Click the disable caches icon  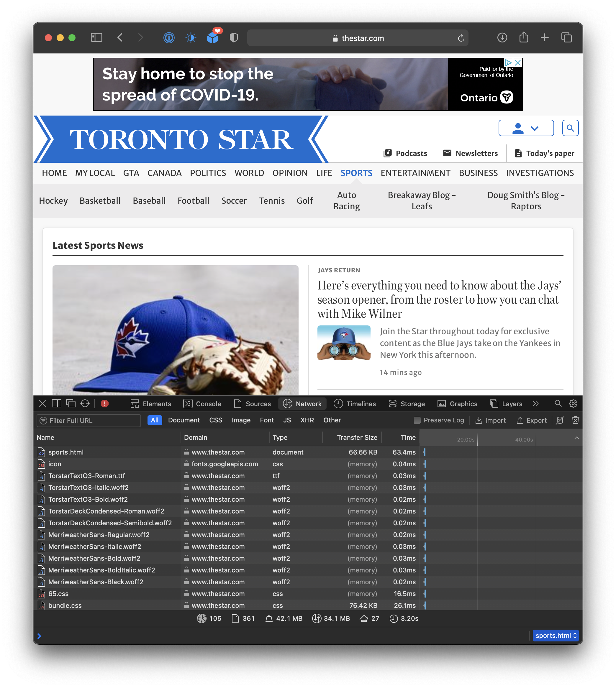pyautogui.click(x=560, y=420)
